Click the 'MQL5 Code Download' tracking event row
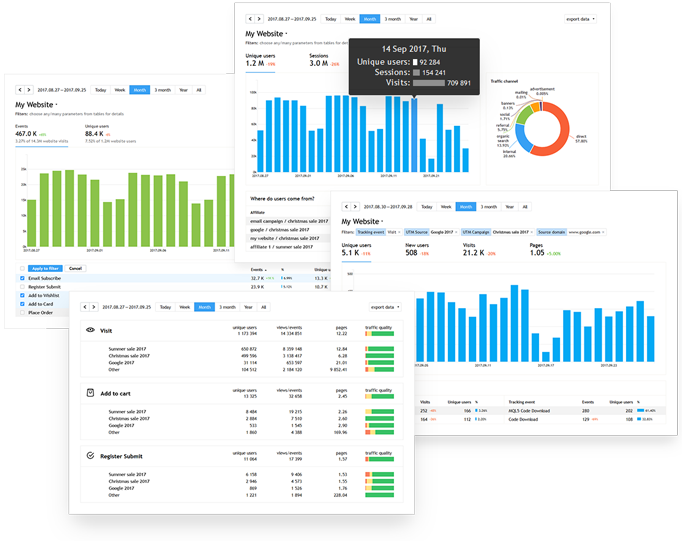Viewport: 682px width, 541px height. pyautogui.click(x=584, y=411)
